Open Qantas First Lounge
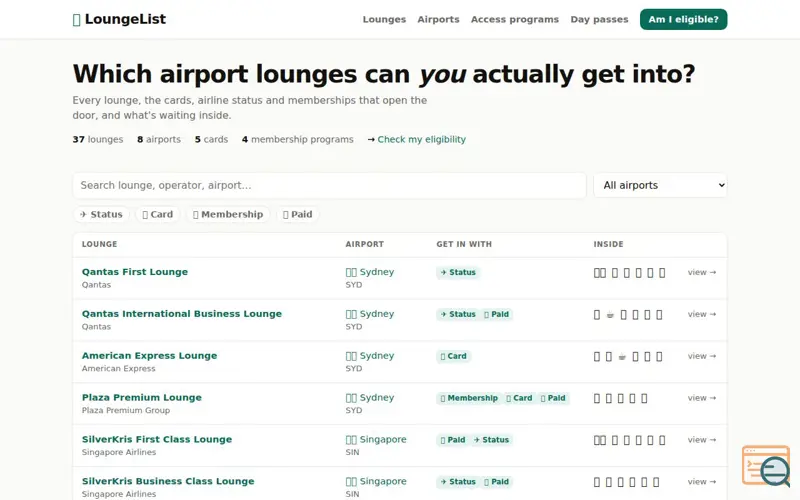Screen dimensions: 800x500 (x=135, y=272)
